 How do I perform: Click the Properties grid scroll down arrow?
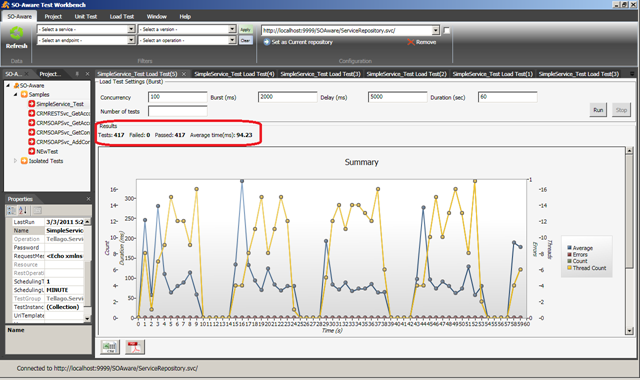(x=87, y=318)
